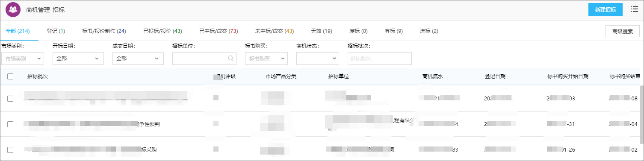Click the 商机流水 column header

click(x=433, y=76)
